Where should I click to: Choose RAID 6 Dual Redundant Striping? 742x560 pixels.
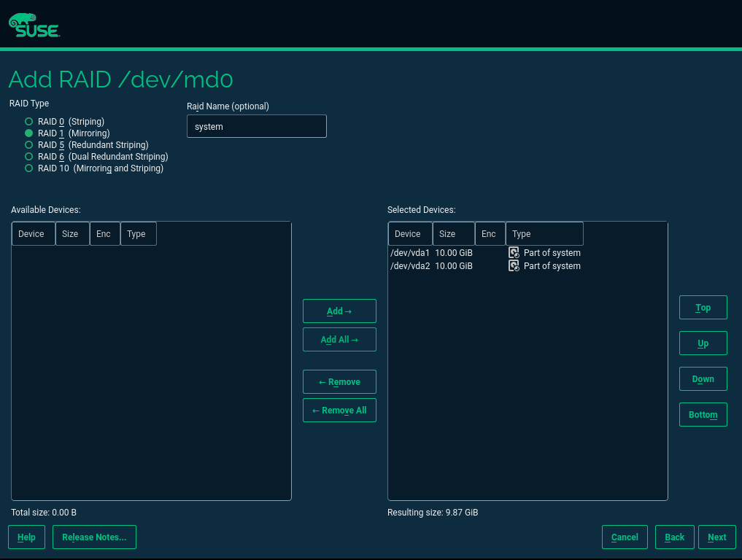click(29, 157)
